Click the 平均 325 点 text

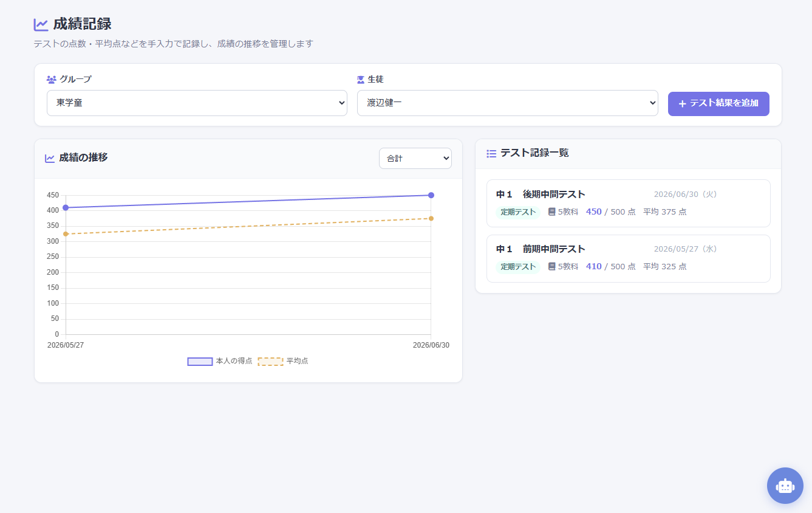pyautogui.click(x=665, y=266)
